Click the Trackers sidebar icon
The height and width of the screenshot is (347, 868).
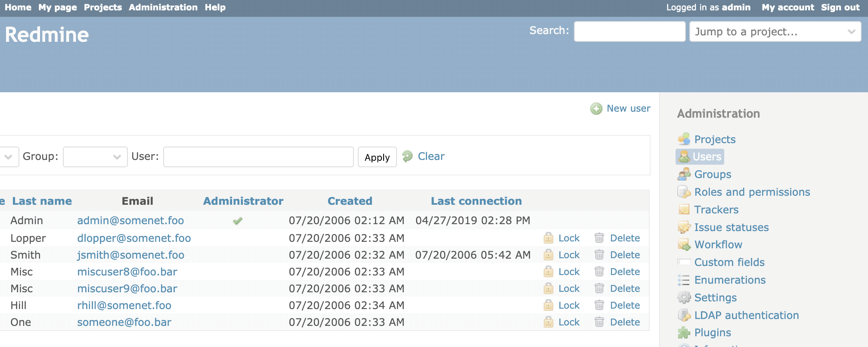coord(684,209)
